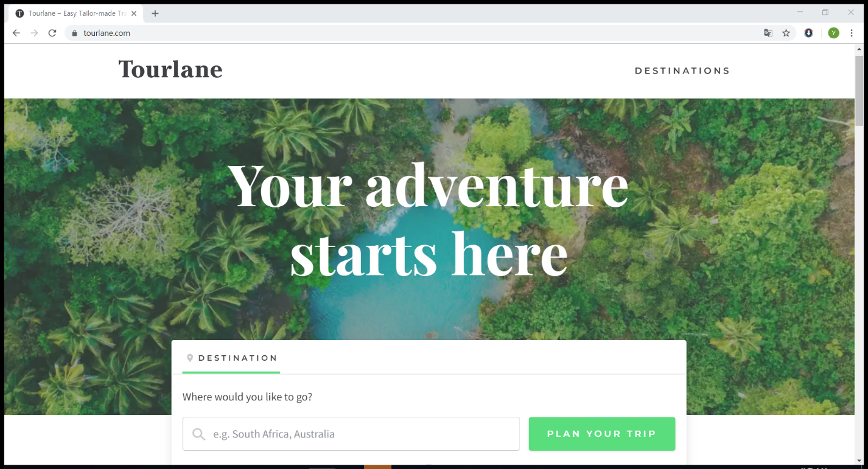Image resolution: width=868 pixels, height=469 pixels.
Task: Bookmark this page with the star icon
Action: click(786, 33)
